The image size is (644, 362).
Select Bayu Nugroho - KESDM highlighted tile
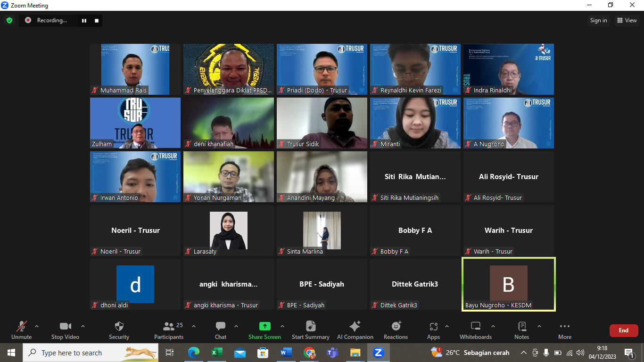click(x=509, y=284)
